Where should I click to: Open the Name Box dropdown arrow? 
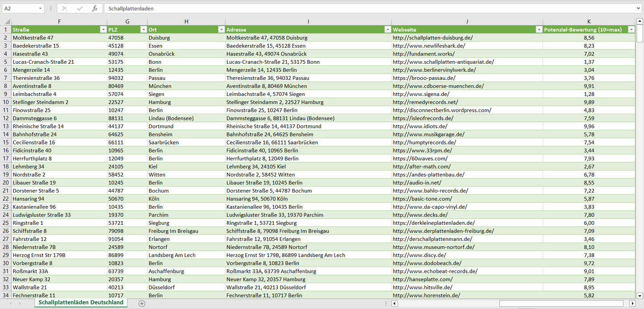41,8
